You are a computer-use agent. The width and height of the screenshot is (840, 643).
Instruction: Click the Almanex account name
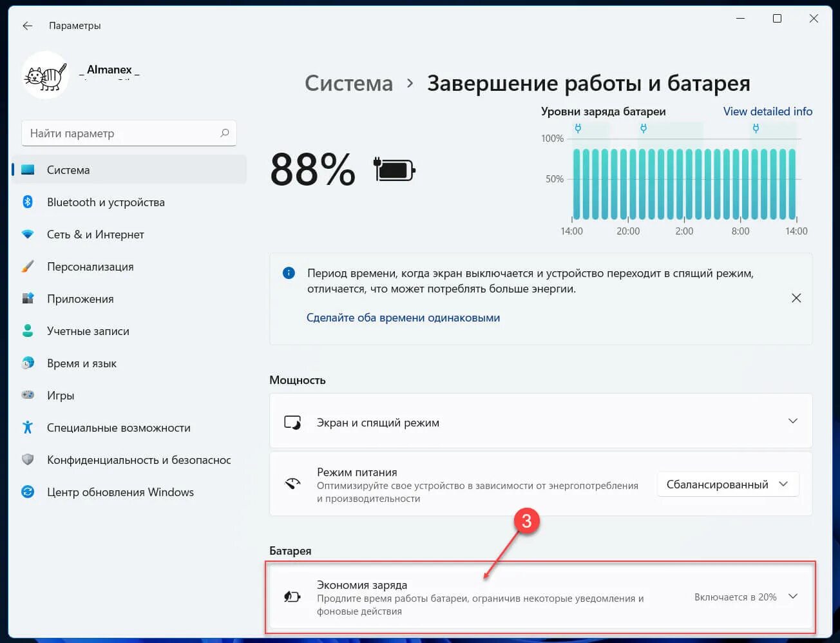pos(110,70)
